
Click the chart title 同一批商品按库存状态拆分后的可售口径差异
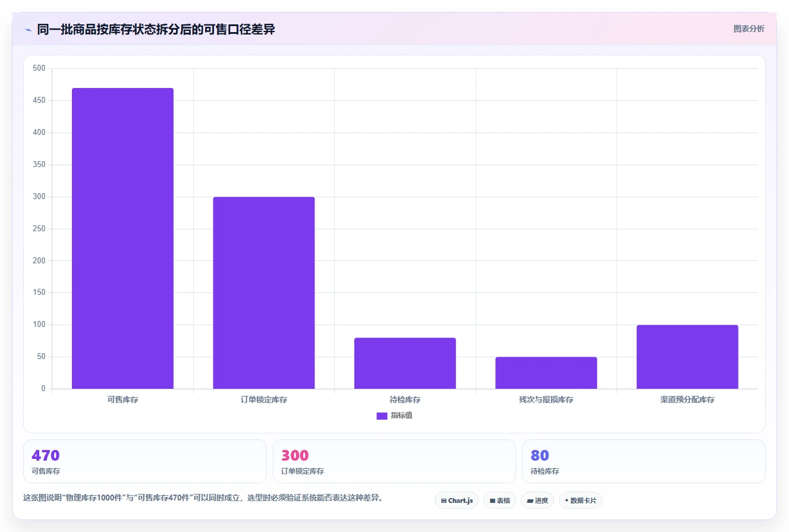tap(156, 29)
